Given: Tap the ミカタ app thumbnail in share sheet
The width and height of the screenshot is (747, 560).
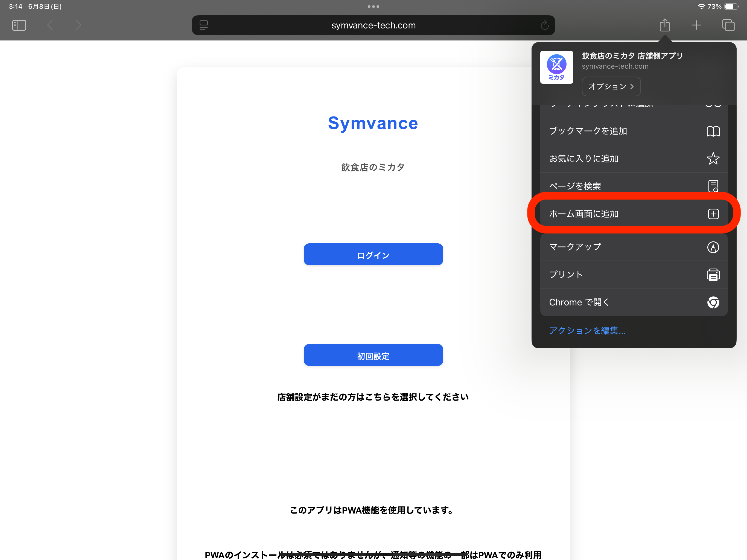Looking at the screenshot, I should pyautogui.click(x=556, y=67).
